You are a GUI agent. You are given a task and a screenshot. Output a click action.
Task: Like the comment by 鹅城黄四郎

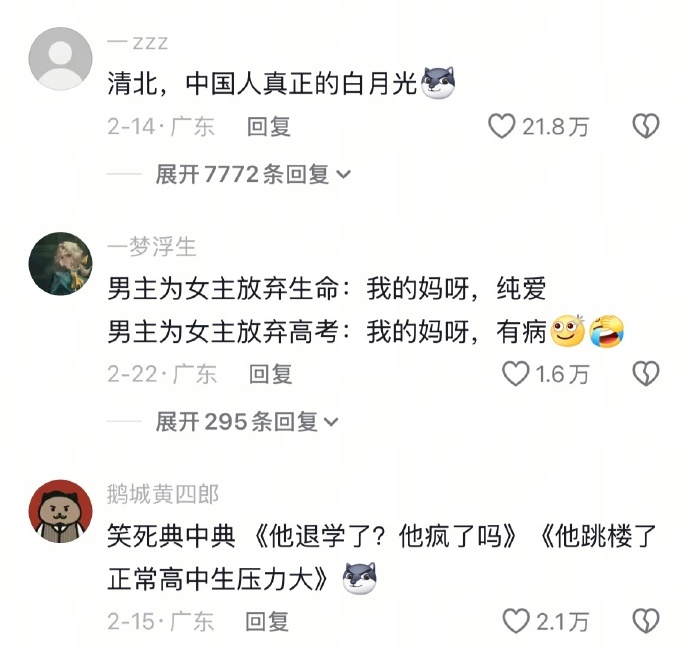515,622
